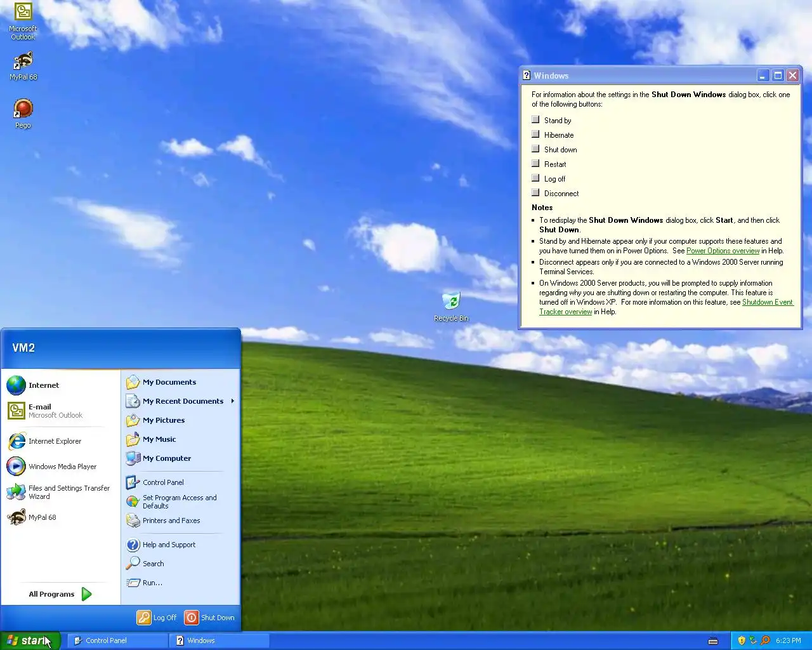Minimize the Windows help window
The image size is (812, 650).
pyautogui.click(x=763, y=76)
